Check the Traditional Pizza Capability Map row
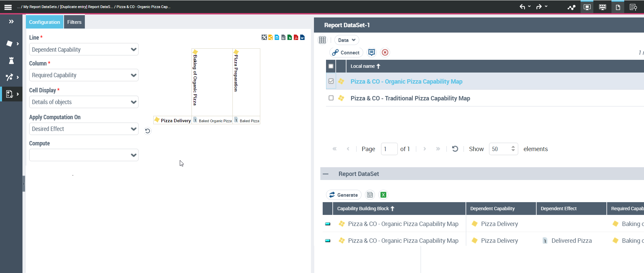The width and height of the screenshot is (644, 273). click(x=331, y=98)
